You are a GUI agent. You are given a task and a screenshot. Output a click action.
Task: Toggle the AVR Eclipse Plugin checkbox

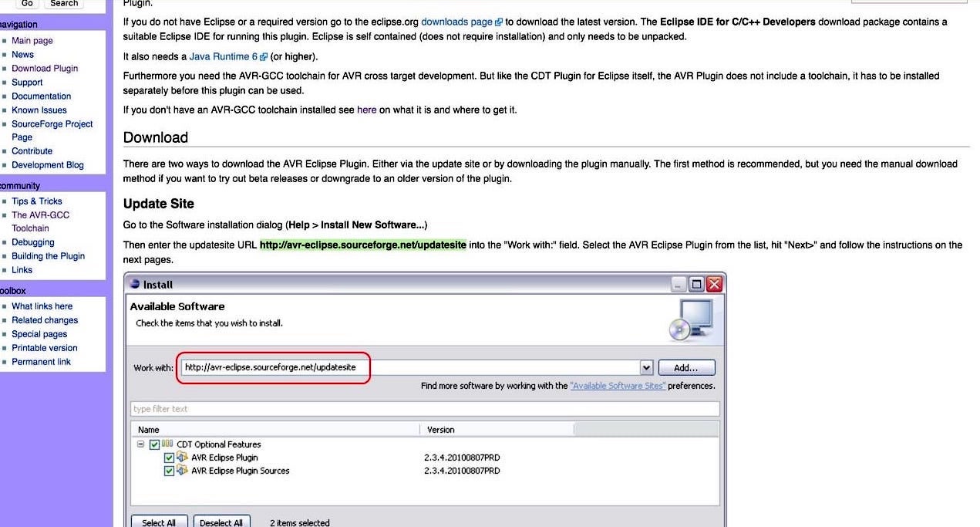click(x=170, y=458)
